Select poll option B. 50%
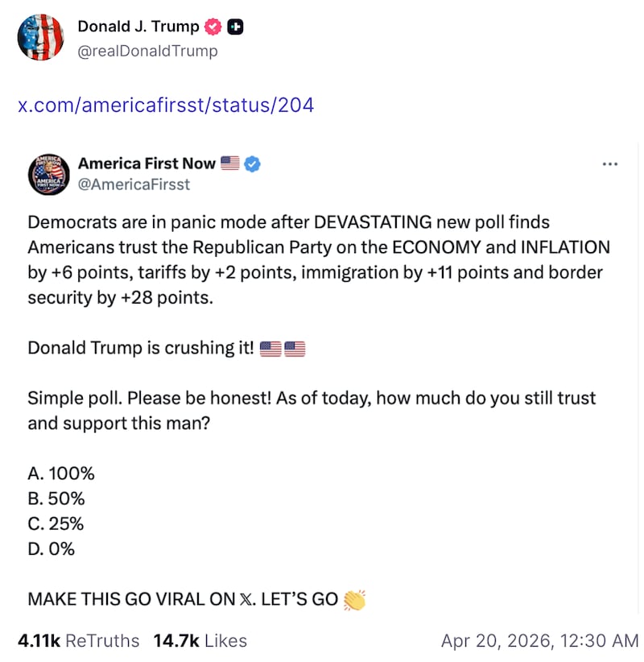Screen dimensions: 644x662 point(58,499)
